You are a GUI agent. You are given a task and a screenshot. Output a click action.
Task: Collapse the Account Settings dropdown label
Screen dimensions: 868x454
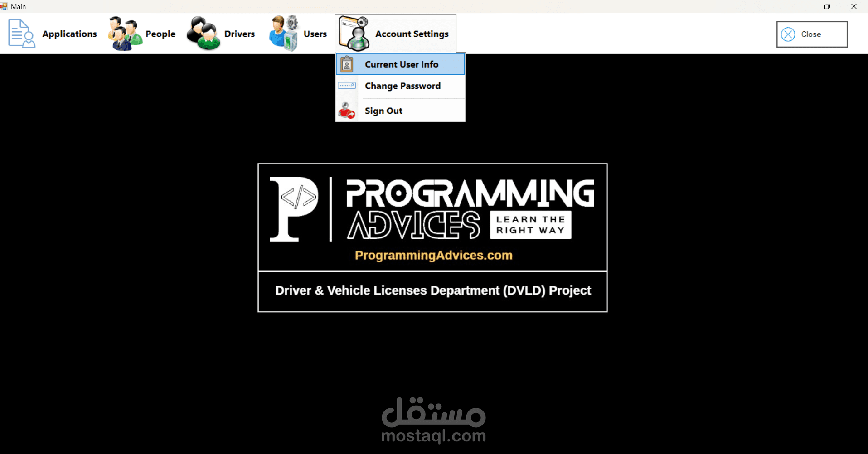click(412, 34)
